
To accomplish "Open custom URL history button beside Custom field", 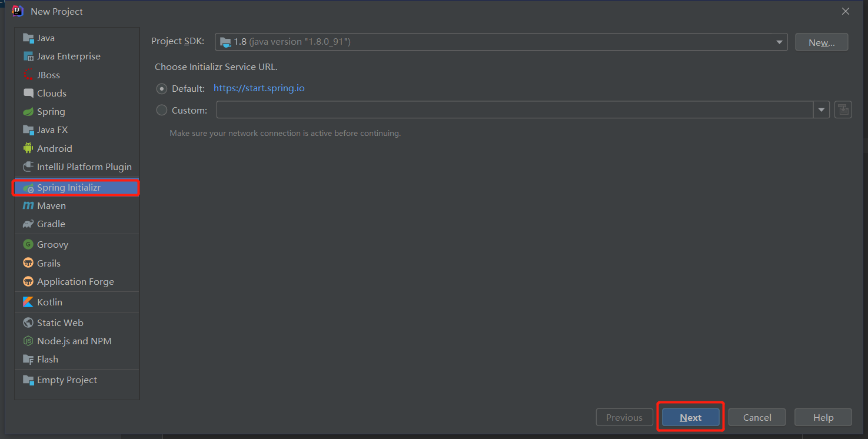I will [x=843, y=109].
